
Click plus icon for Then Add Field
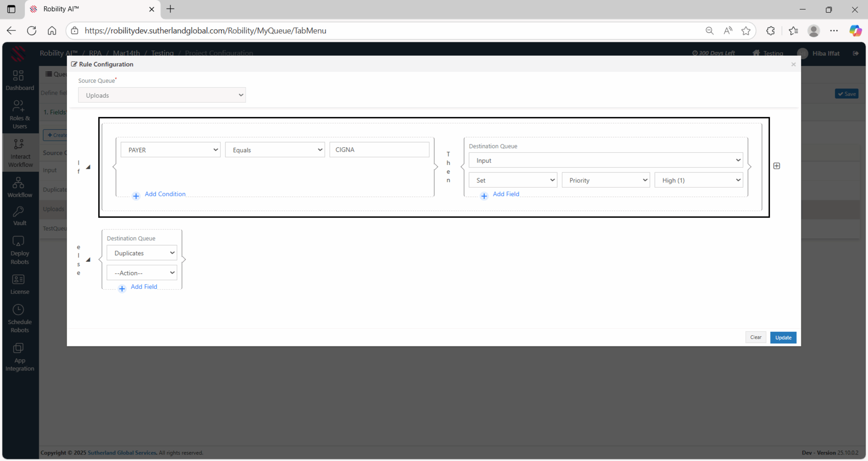[x=484, y=196]
